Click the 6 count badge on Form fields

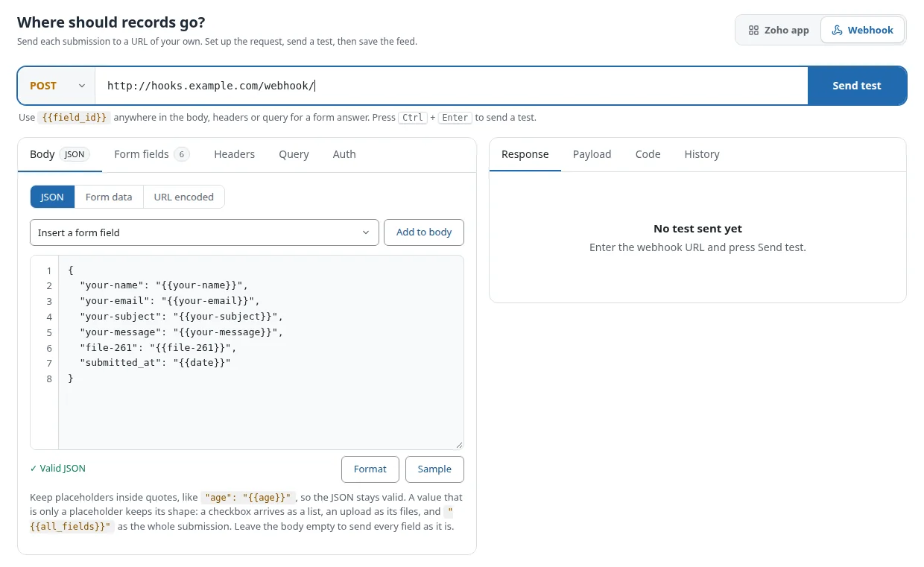tap(182, 154)
